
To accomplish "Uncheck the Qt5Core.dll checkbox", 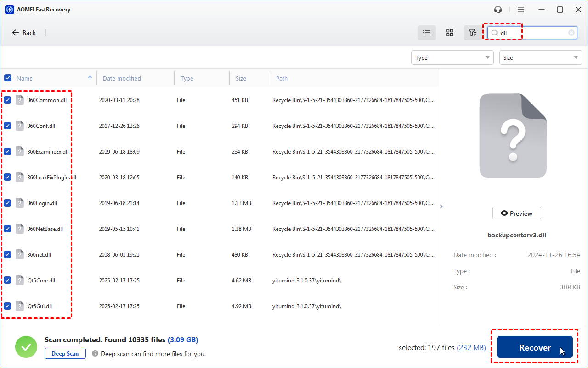I will (8, 280).
